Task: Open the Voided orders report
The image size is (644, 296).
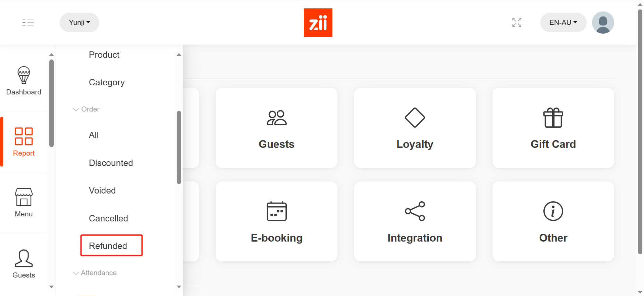Action: 102,191
